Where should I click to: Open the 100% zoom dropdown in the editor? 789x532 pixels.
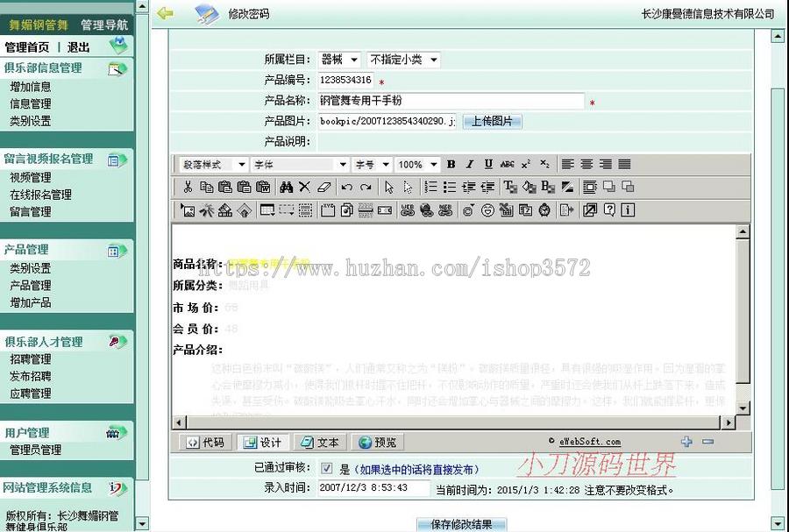417,164
